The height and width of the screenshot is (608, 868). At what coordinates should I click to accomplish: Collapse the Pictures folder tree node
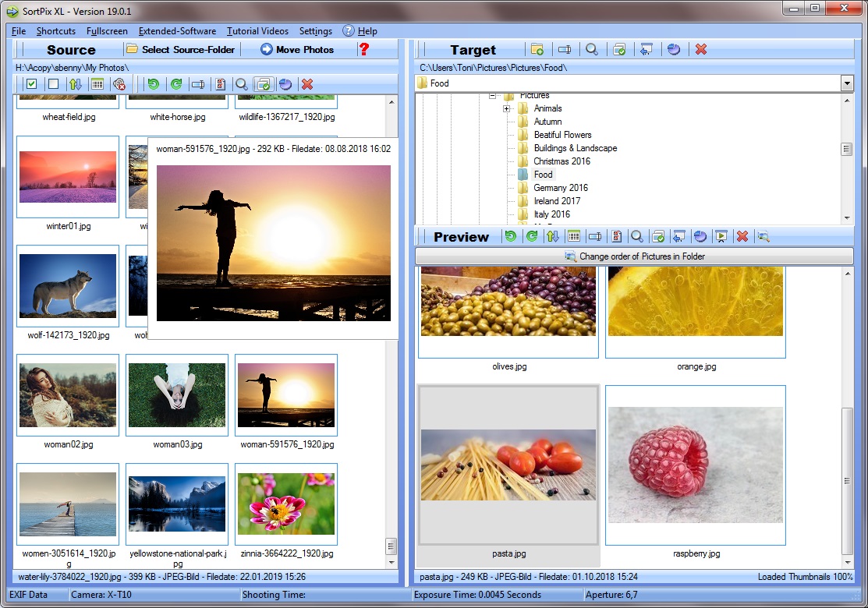pyautogui.click(x=493, y=96)
